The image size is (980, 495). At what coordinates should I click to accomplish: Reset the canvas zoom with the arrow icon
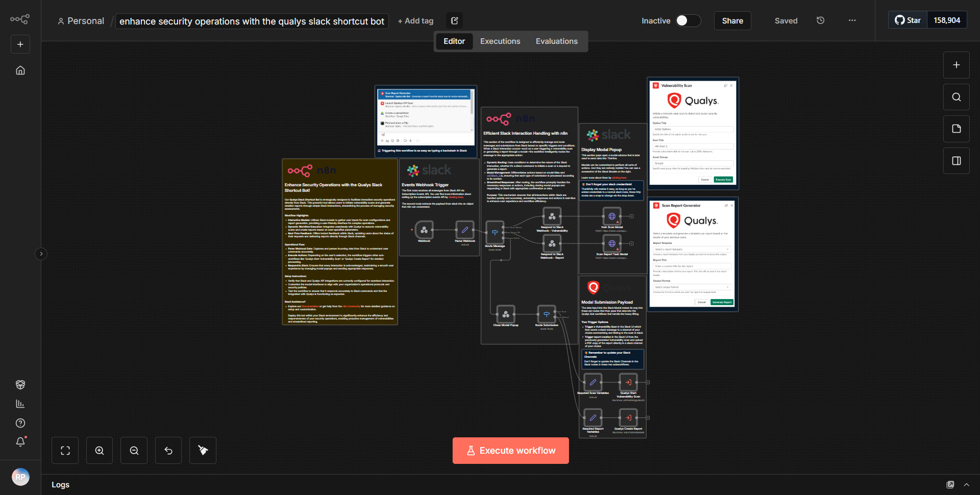168,450
